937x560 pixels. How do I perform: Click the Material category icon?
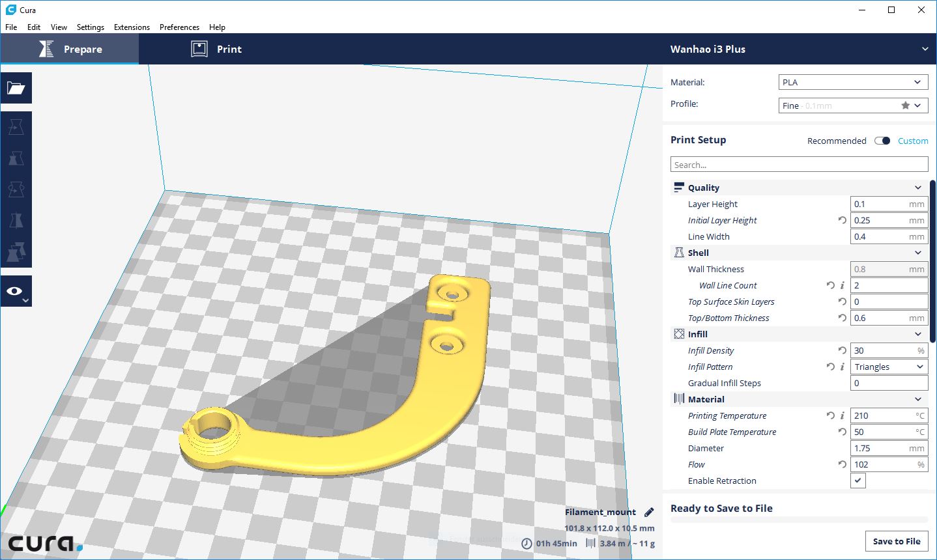pos(679,399)
